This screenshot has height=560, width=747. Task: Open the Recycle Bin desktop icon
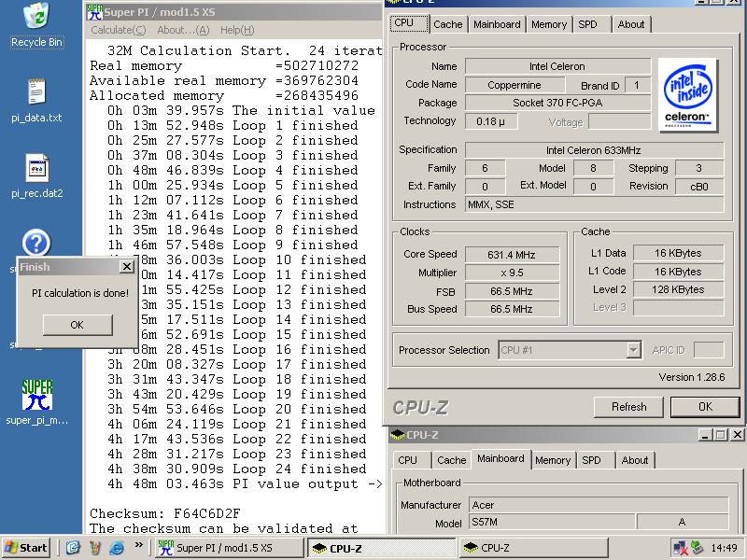pos(36,25)
